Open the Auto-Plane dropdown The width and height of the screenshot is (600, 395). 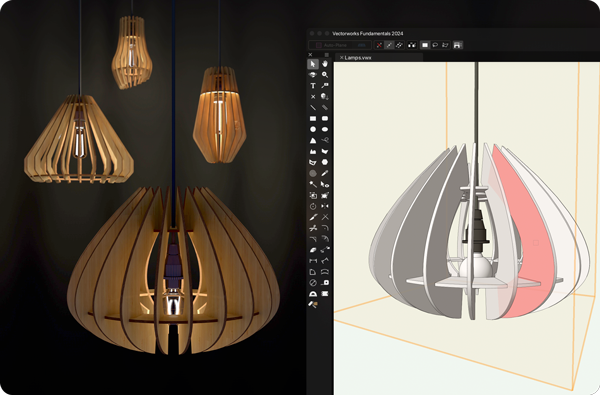340,45
